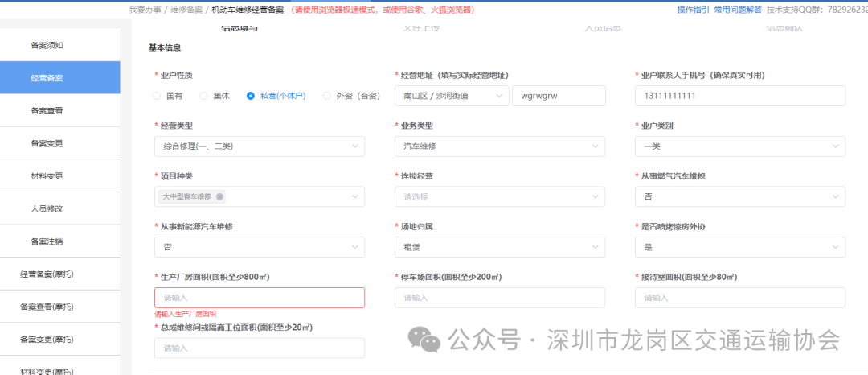Expand the 连锁经营 select box
The image size is (868, 375).
pyautogui.click(x=500, y=196)
